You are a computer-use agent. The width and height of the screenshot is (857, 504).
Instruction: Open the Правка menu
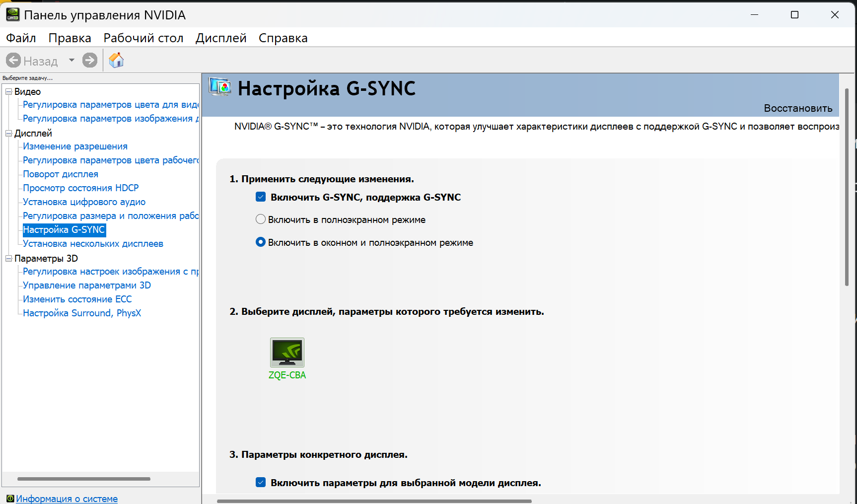click(70, 38)
